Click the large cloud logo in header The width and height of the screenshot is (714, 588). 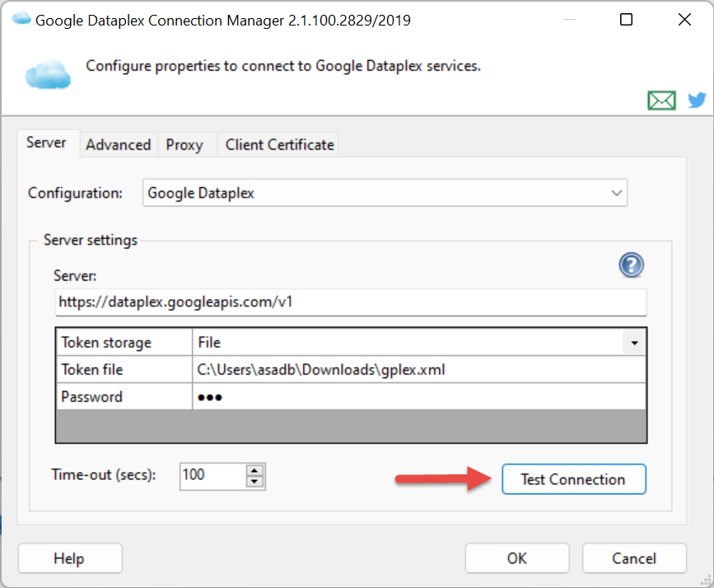pos(48,73)
